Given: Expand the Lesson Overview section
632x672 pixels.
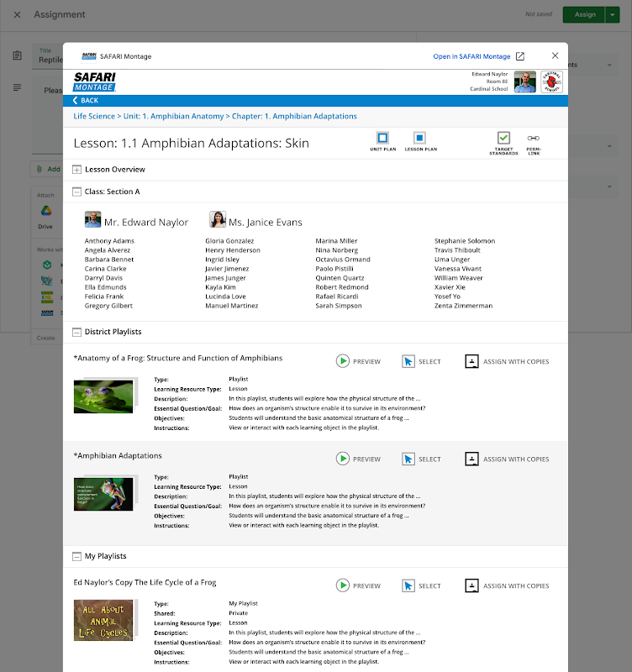Looking at the screenshot, I should point(76,170).
